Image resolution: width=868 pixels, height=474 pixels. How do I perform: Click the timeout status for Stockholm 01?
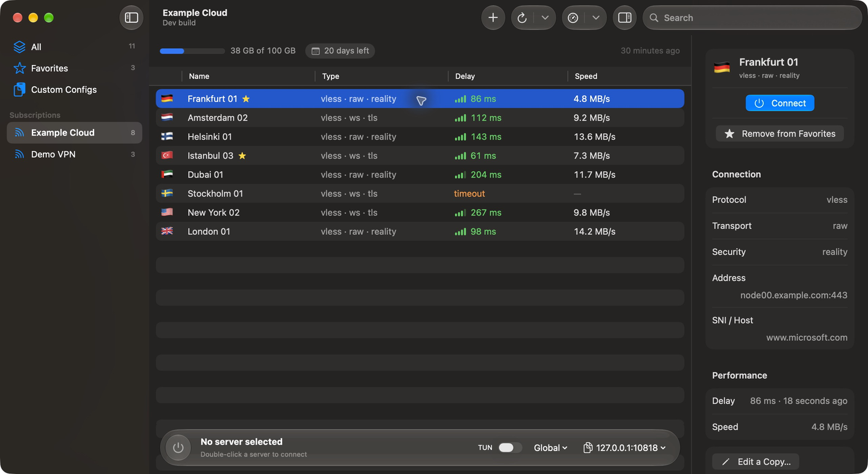(x=470, y=193)
